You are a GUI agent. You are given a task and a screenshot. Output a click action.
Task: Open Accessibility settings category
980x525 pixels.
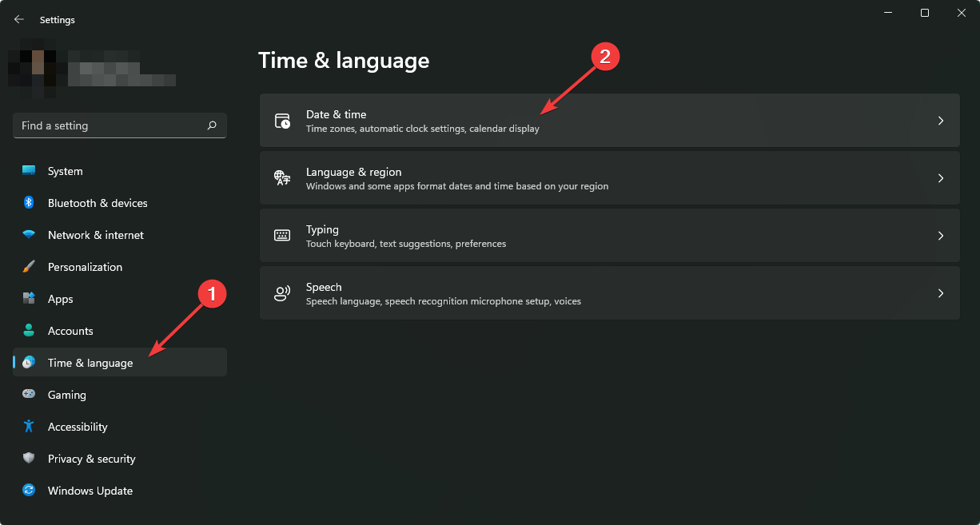click(x=120, y=427)
